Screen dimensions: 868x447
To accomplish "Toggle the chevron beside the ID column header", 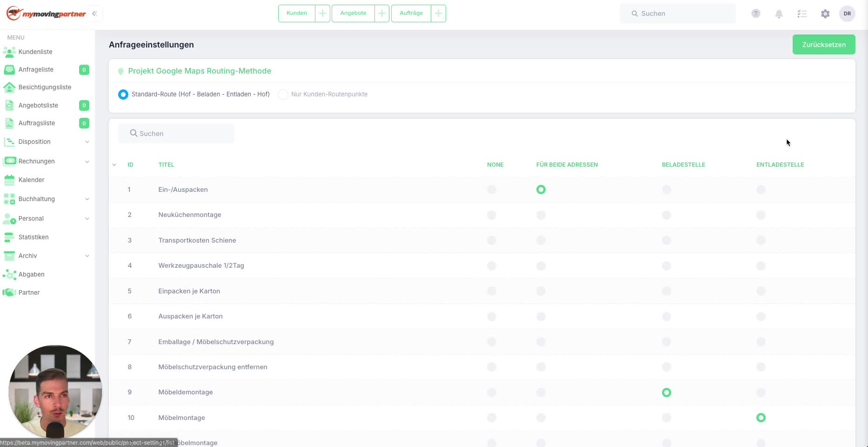I will click(x=114, y=165).
